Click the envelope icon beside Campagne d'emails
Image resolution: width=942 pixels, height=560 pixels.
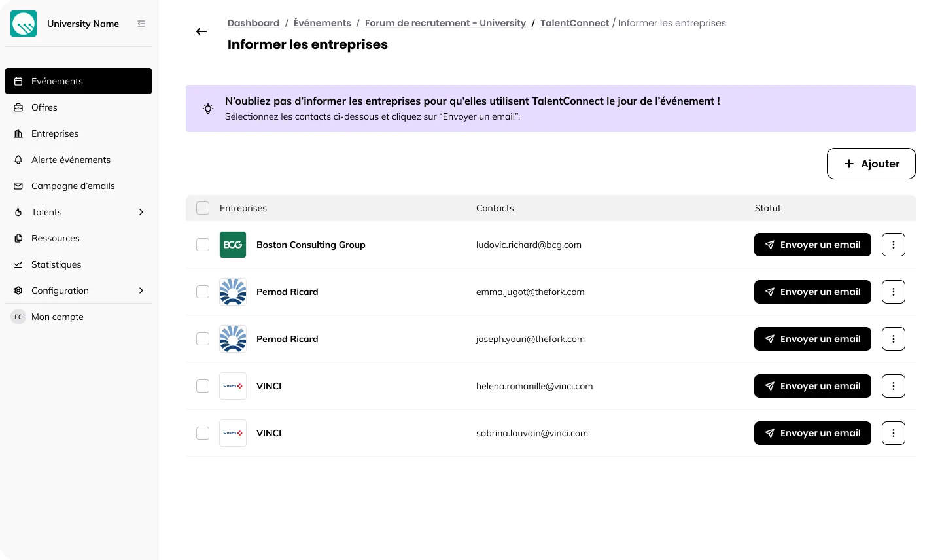tap(18, 186)
